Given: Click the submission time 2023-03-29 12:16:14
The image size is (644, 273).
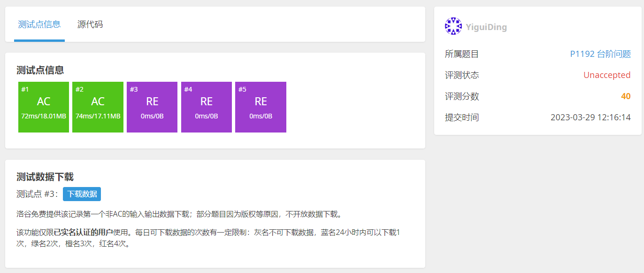Looking at the screenshot, I should coord(590,117).
